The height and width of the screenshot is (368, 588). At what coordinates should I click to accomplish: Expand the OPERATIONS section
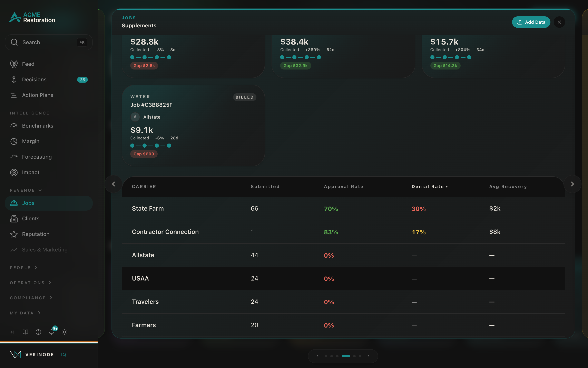pos(31,283)
